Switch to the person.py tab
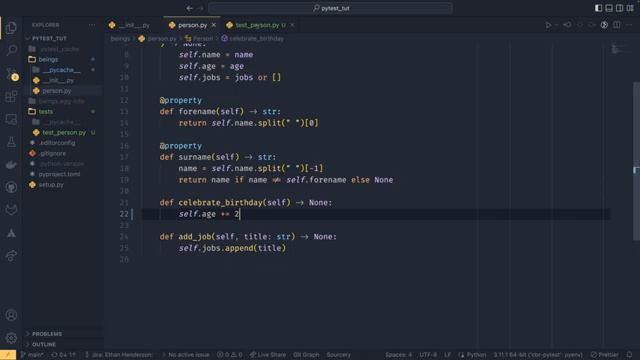 click(192, 25)
